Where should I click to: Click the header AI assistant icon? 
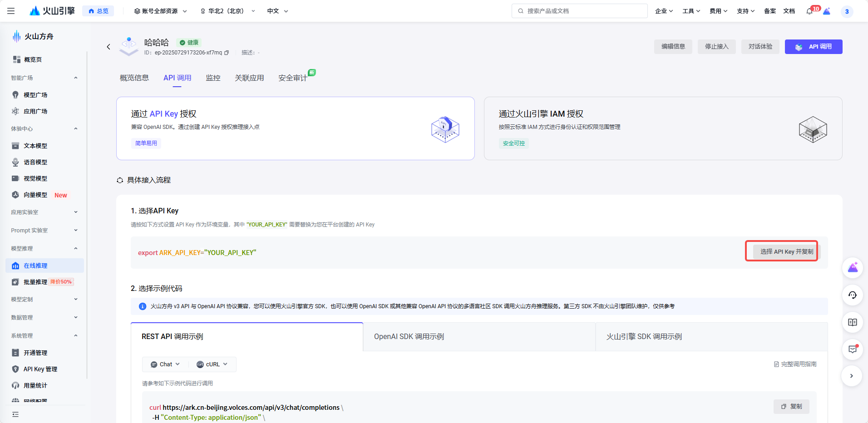(x=827, y=11)
